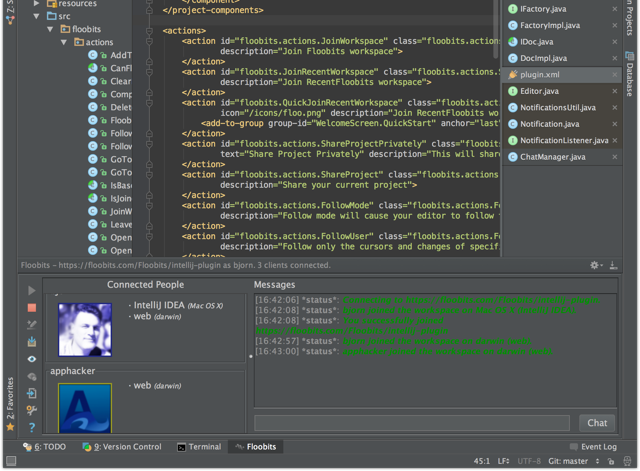Close the Editor.java tab
Screen dimensions: 640x471
615,91
